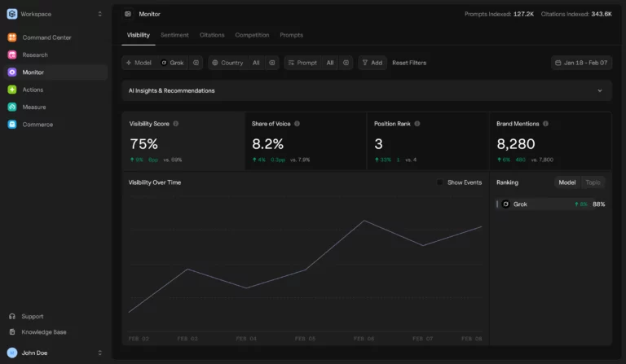Open the Jan 18 - Feb 07 date picker

581,63
